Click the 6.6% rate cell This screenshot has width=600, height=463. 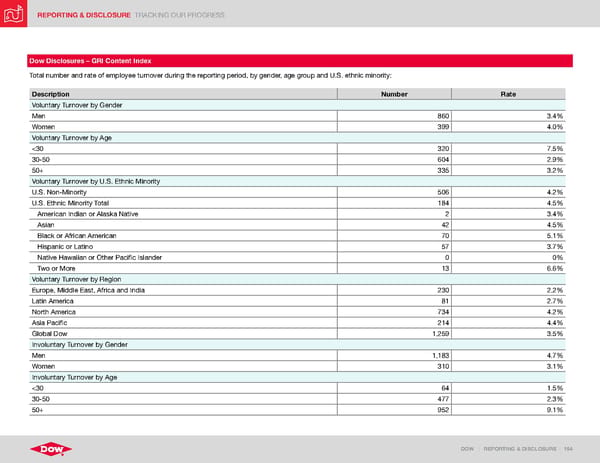[509, 269]
